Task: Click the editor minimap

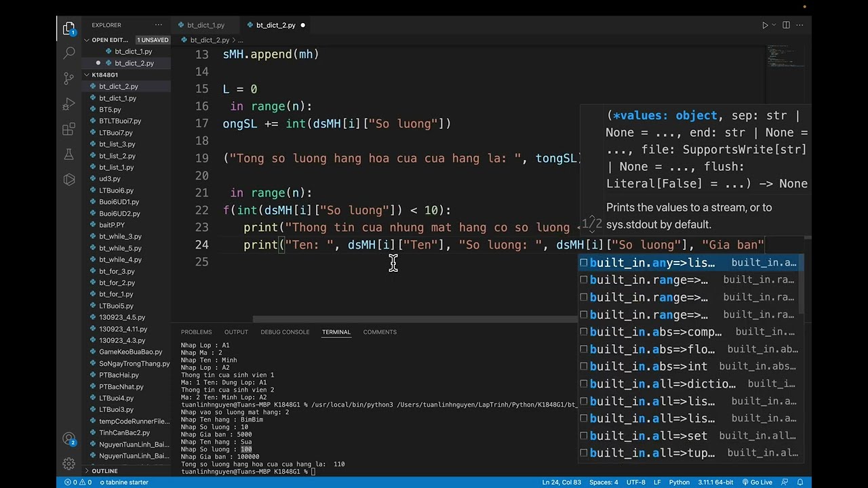Action: 785,58
